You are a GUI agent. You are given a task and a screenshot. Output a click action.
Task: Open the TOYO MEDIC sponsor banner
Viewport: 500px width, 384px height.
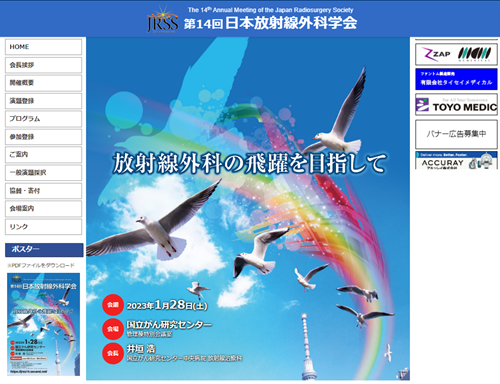coord(456,105)
